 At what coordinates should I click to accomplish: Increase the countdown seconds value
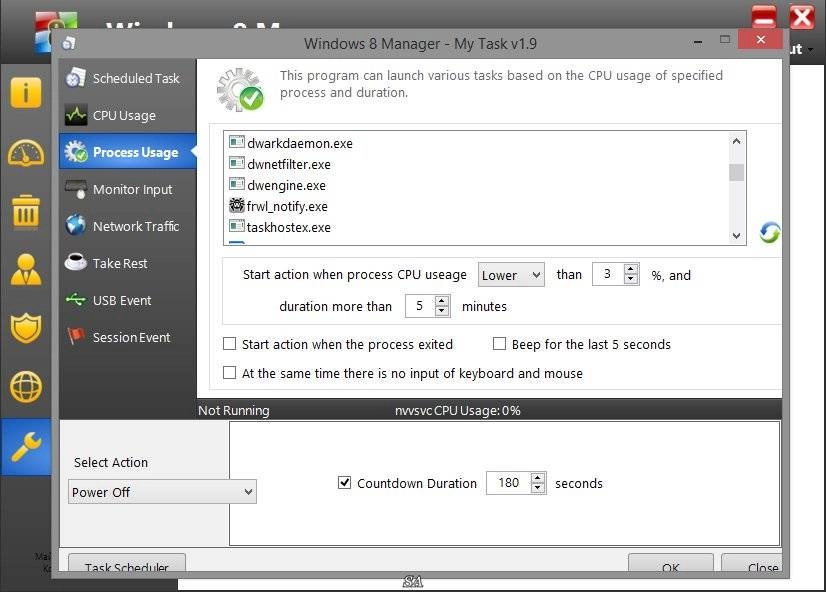coord(537,478)
